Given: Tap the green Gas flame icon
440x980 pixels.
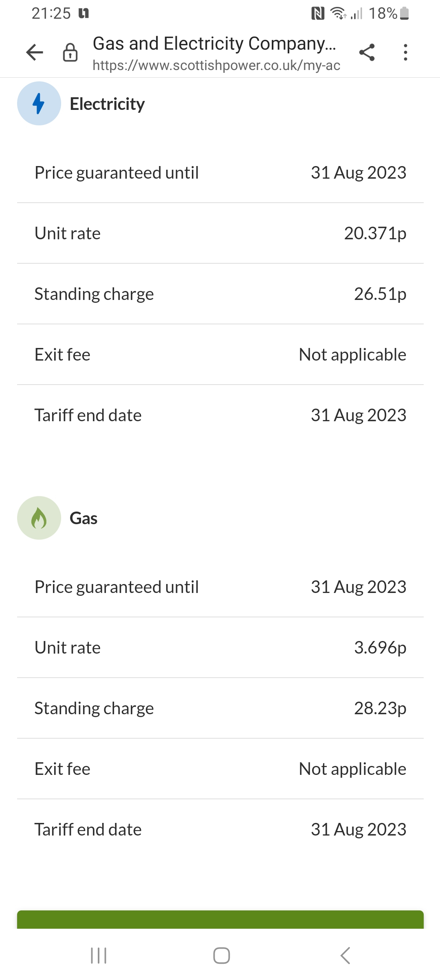Looking at the screenshot, I should (39, 518).
